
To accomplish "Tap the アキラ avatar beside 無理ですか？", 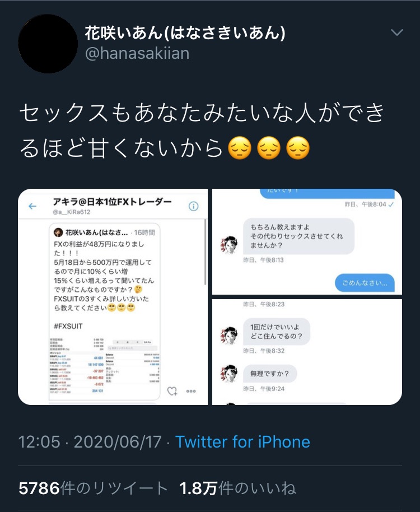I will pyautogui.click(x=229, y=374).
